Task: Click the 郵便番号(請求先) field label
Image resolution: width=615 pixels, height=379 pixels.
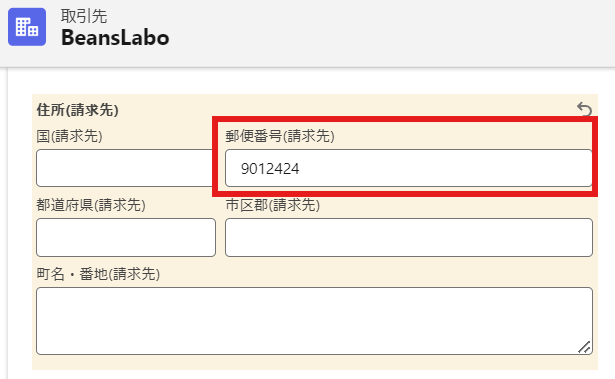Action: click(280, 136)
